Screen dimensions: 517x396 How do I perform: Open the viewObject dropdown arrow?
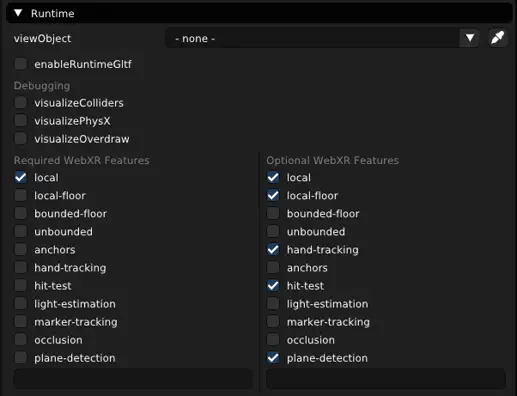coord(470,38)
